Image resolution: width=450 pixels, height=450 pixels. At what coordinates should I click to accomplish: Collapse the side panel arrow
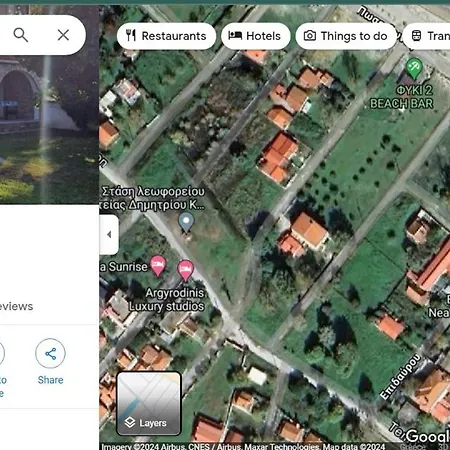(x=109, y=235)
